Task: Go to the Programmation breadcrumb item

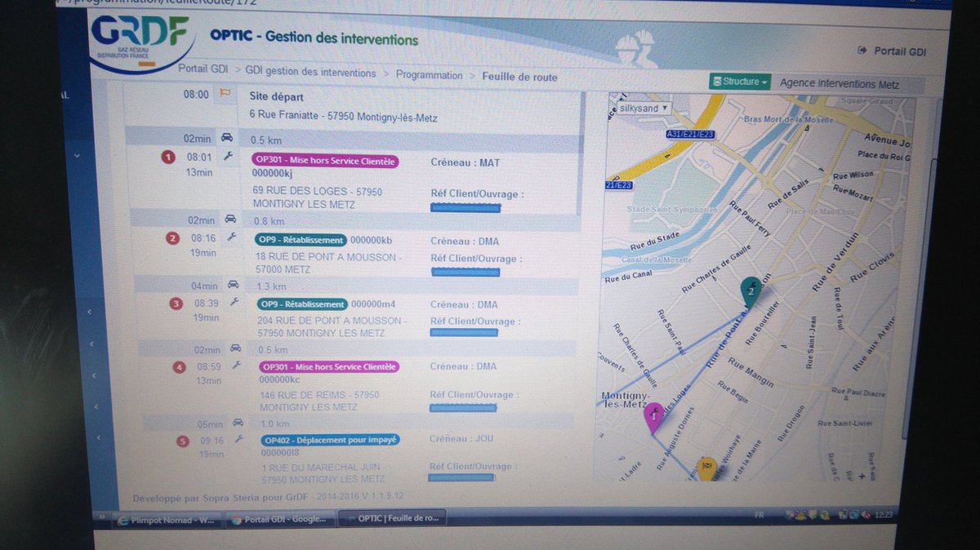Action: click(x=430, y=74)
